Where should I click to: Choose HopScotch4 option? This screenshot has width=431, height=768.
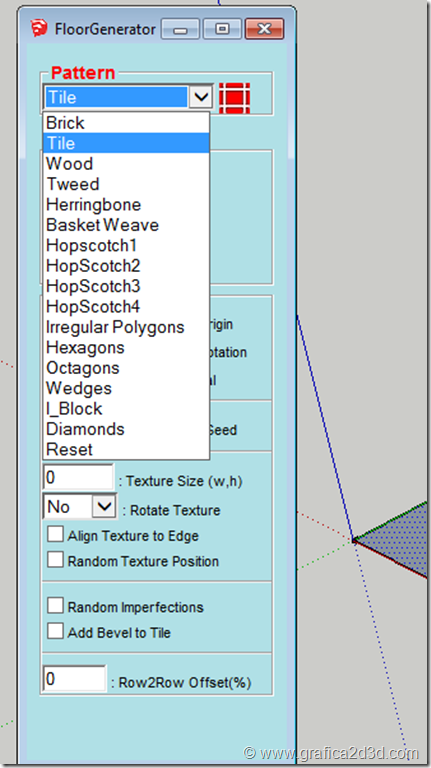126,307
